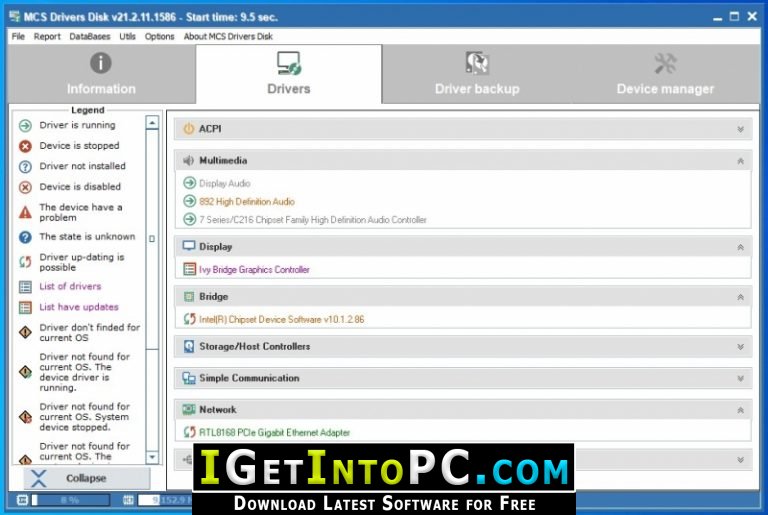Viewport: 768px width, 515px height.
Task: Expand the Storage/Host Controllers category
Action: pos(741,346)
